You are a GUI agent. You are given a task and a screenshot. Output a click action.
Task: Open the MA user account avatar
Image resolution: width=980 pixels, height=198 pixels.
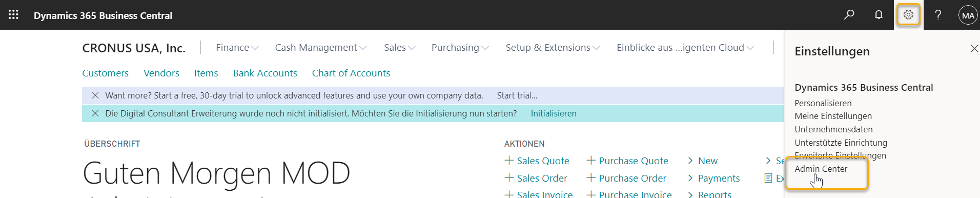click(x=968, y=15)
